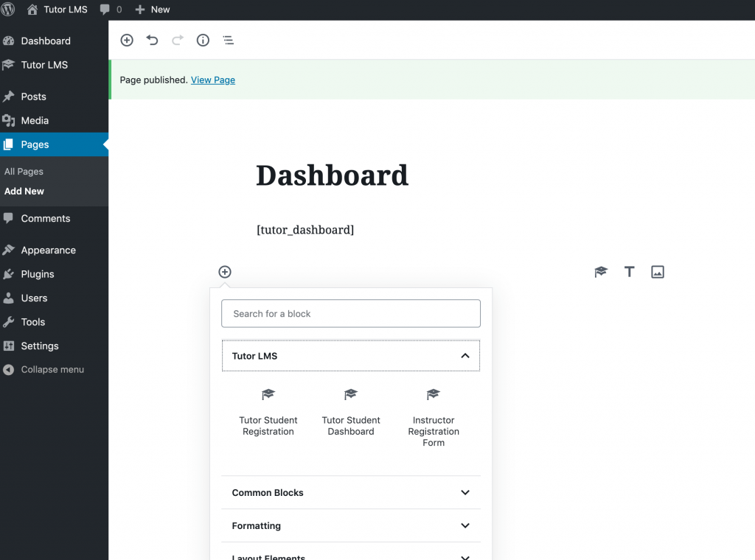This screenshot has height=560, width=755.
Task: Insert the Instructor Registration Form block
Action: [434, 419]
